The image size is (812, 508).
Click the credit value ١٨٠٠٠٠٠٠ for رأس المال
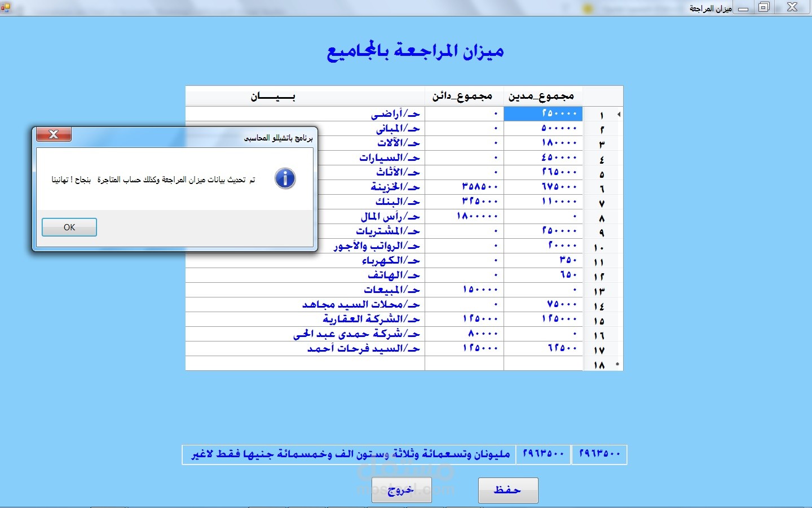click(x=464, y=217)
